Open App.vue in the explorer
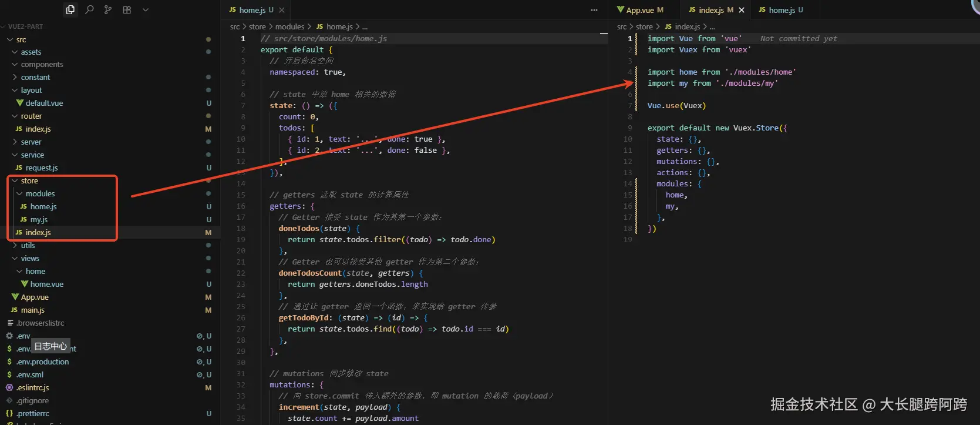The image size is (980, 425). pos(35,297)
